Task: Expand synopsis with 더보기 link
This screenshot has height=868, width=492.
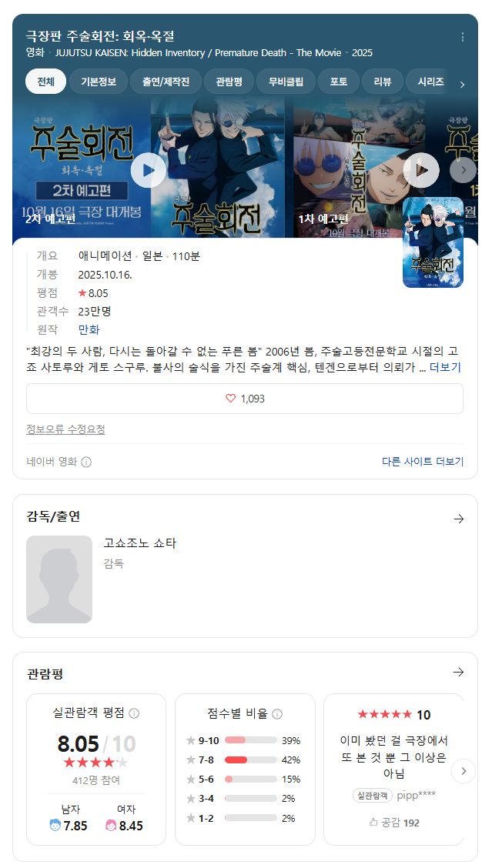Action: coord(445,367)
